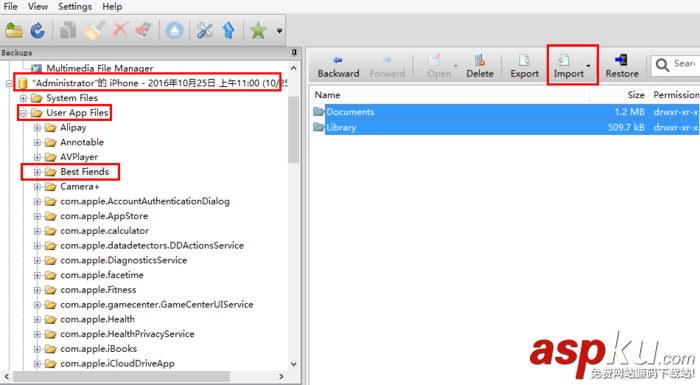Select com.apple.gamecenter.GameCenterUIService folder
This screenshot has width=700, height=385.
[x=157, y=304]
